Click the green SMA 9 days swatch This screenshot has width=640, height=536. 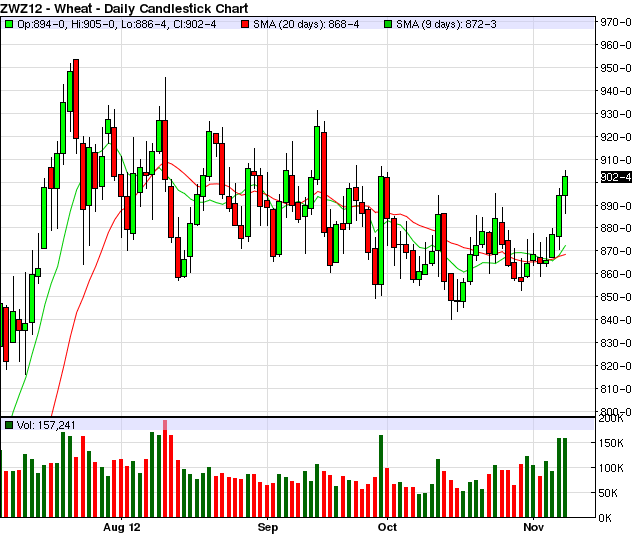point(388,24)
